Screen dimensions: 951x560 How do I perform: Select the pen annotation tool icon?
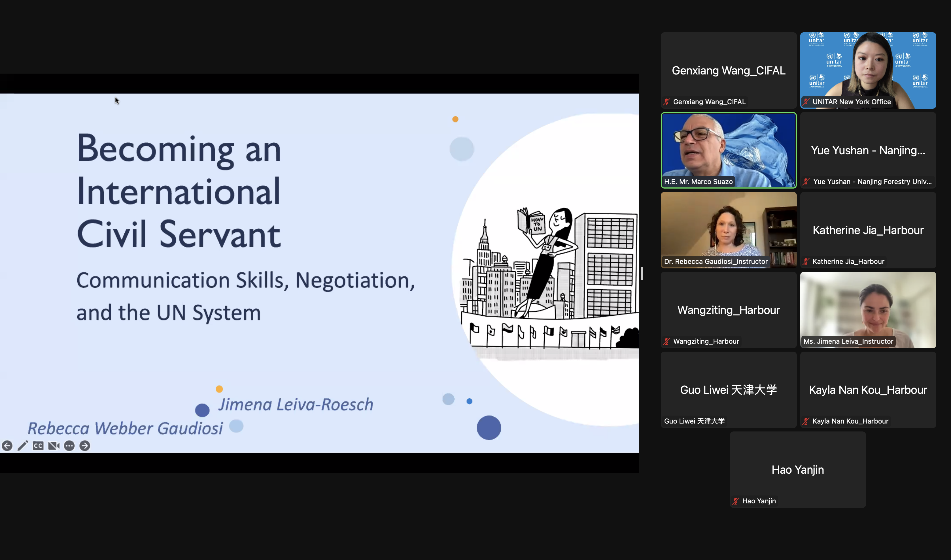pos(23,446)
